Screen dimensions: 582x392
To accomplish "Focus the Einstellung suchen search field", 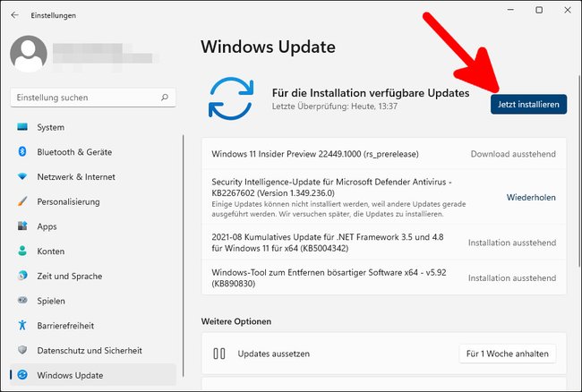I will [93, 98].
